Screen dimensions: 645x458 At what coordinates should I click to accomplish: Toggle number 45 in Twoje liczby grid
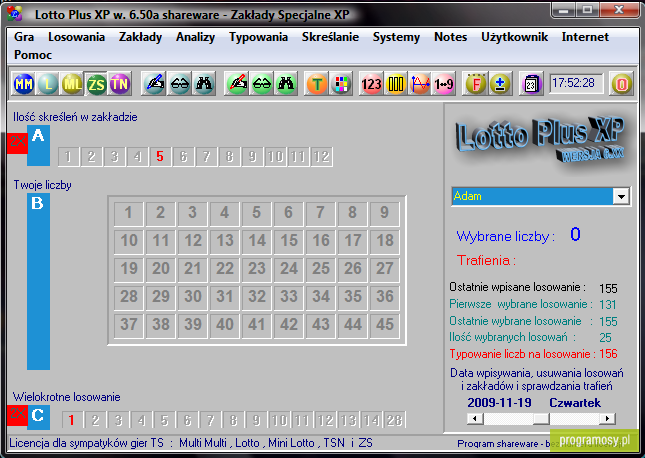pyautogui.click(x=385, y=325)
